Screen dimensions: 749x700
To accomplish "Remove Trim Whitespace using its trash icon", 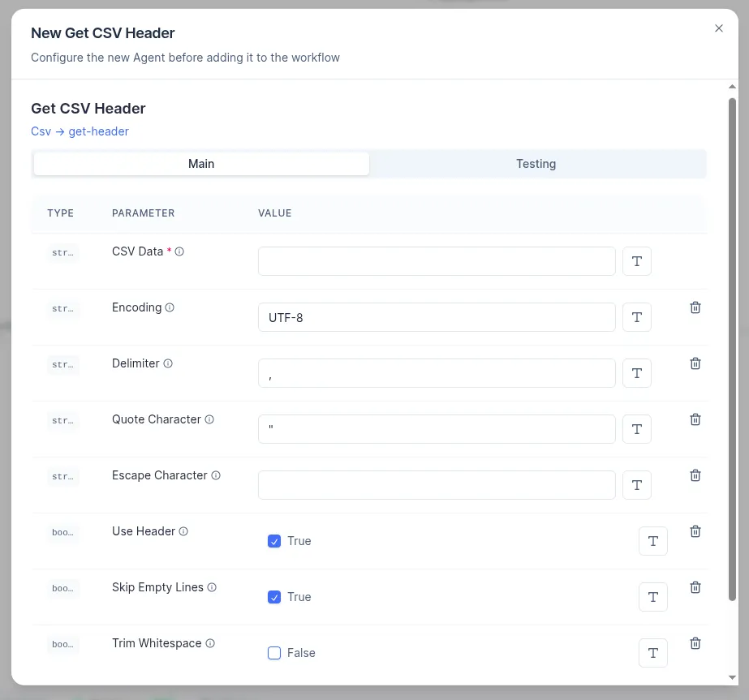I will [x=695, y=642].
